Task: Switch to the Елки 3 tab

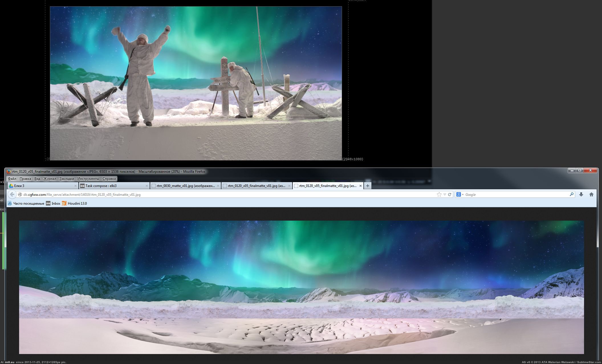Action: 43,186
